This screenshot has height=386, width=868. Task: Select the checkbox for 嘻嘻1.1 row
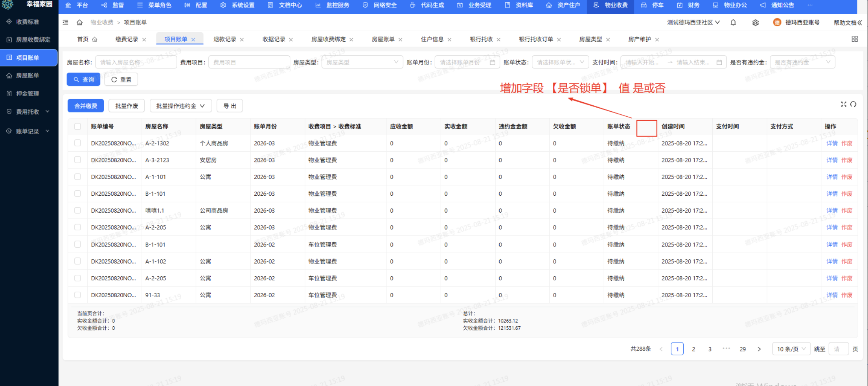(77, 210)
